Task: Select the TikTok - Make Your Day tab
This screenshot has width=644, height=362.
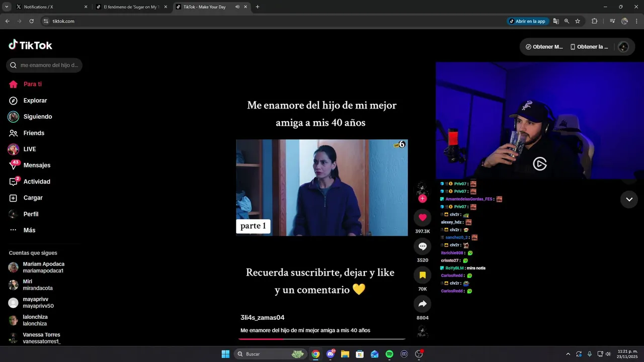Action: click(x=204, y=7)
